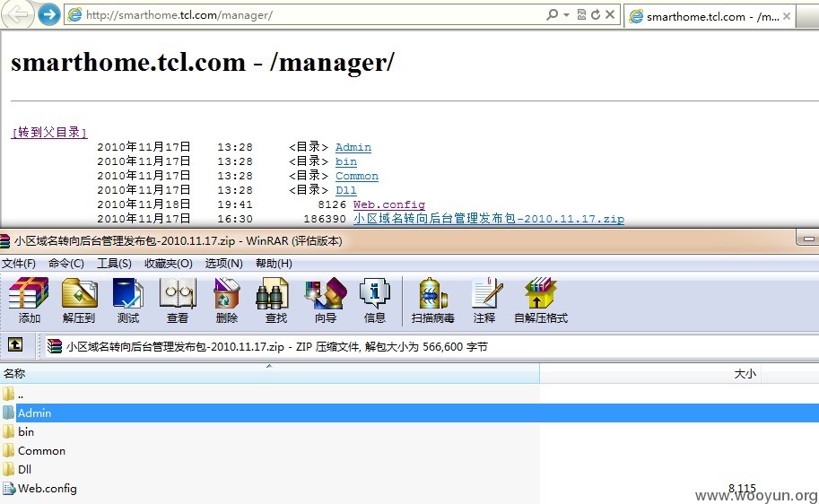The image size is (819, 504).
Task: Click the WinRAR archive path field
Action: [x=431, y=346]
